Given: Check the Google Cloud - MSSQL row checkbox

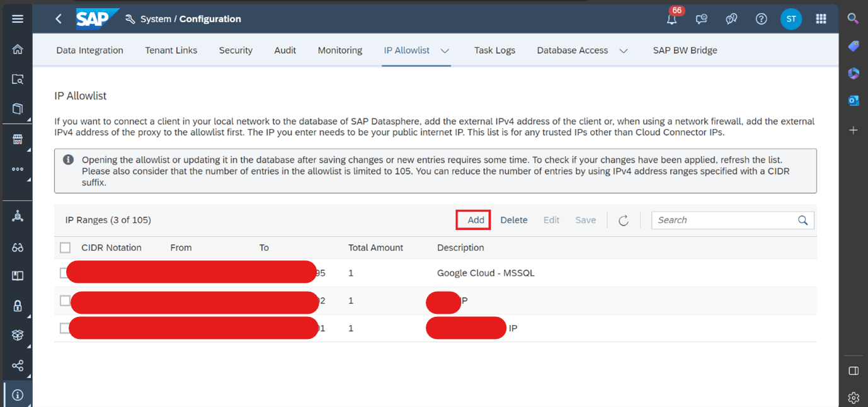Looking at the screenshot, I should [64, 273].
